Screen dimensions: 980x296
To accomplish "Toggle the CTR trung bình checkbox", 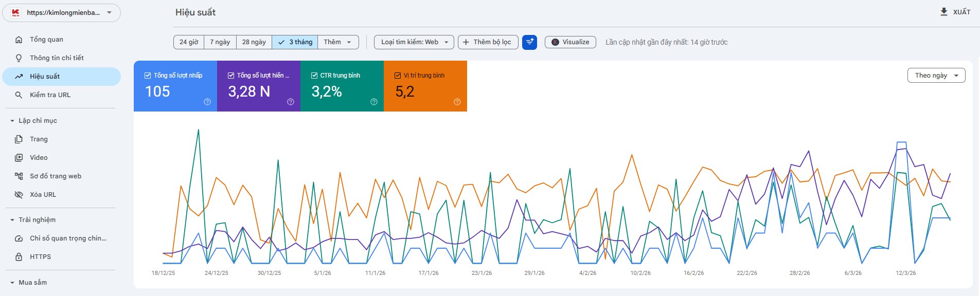I will [314, 76].
